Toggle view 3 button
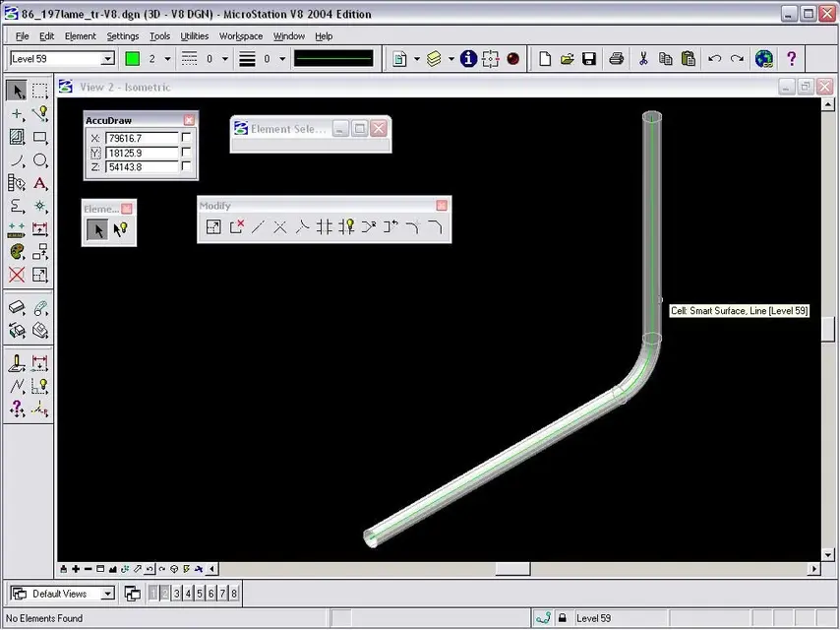The image size is (840, 630). coord(177,594)
